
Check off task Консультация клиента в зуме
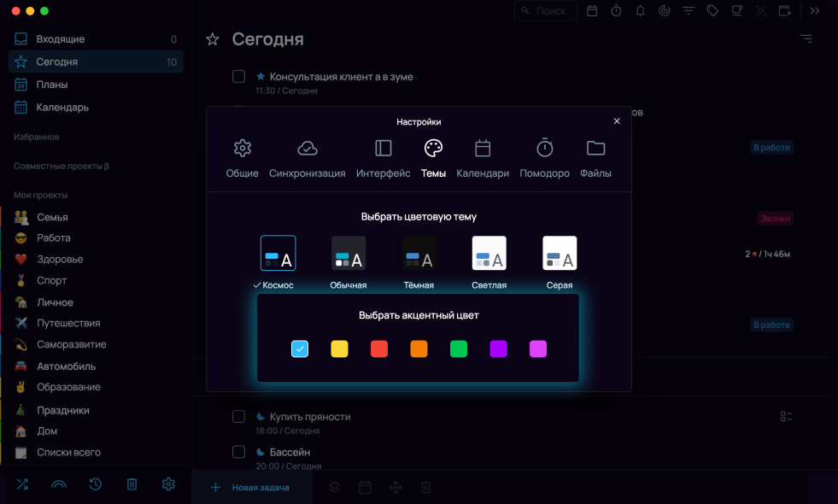point(239,77)
